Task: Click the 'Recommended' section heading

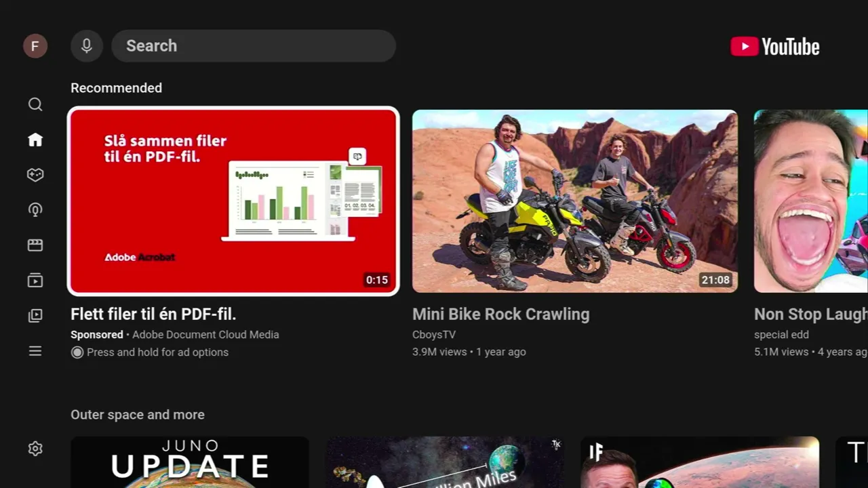Action: click(116, 88)
